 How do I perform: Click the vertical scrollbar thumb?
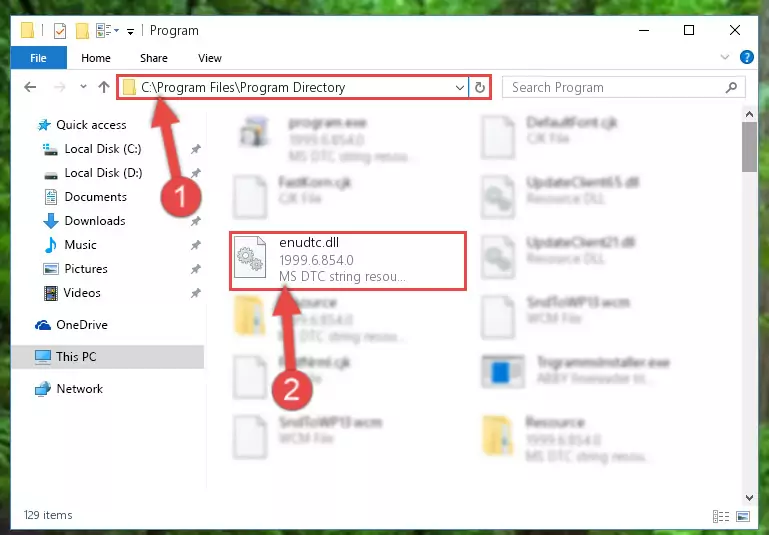[749, 147]
